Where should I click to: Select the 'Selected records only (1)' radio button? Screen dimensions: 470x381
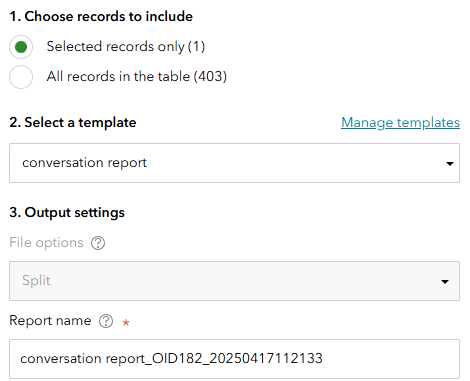(x=21, y=47)
